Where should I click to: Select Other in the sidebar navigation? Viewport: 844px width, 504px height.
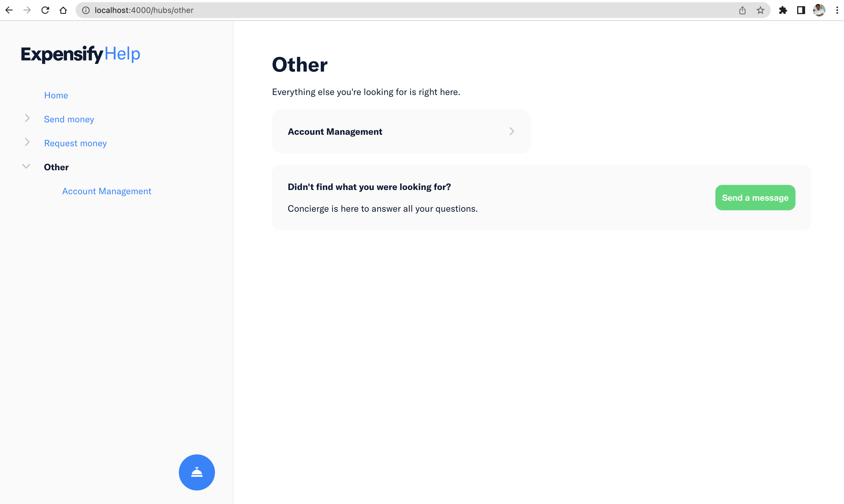tap(56, 167)
